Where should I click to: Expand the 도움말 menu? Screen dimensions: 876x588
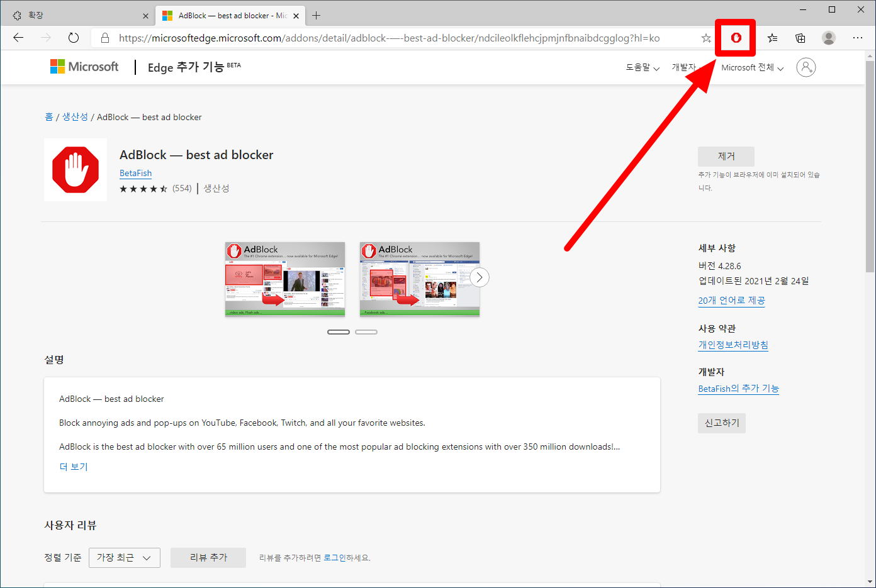coord(643,67)
